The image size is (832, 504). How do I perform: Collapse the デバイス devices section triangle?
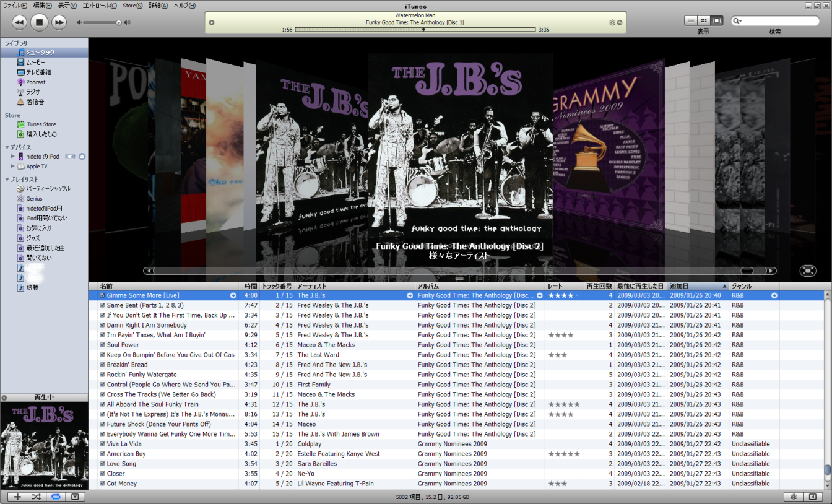pos(7,147)
